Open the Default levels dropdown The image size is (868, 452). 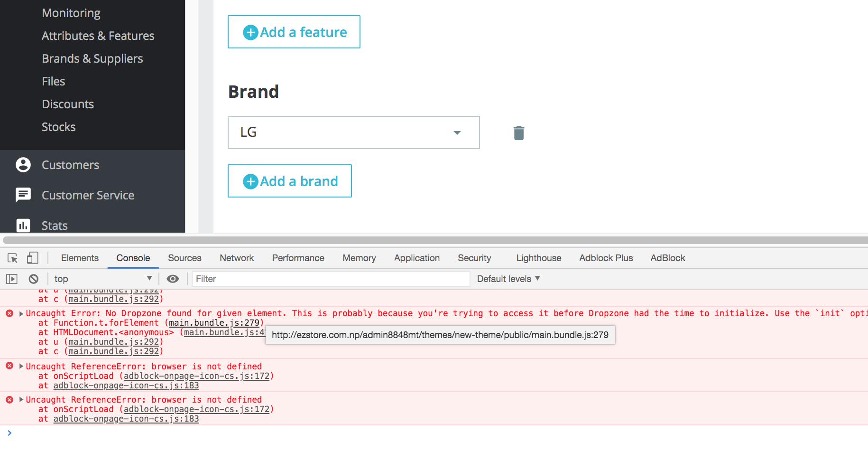(508, 279)
